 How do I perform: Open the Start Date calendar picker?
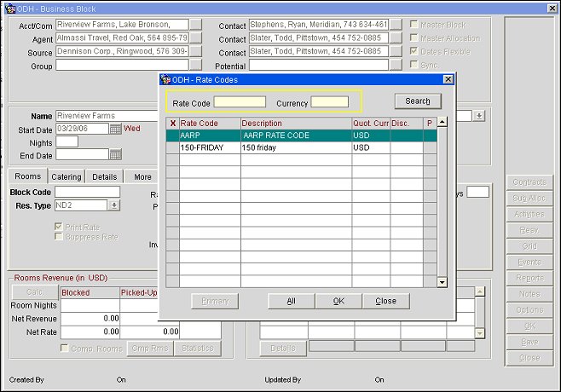pyautogui.click(x=115, y=129)
